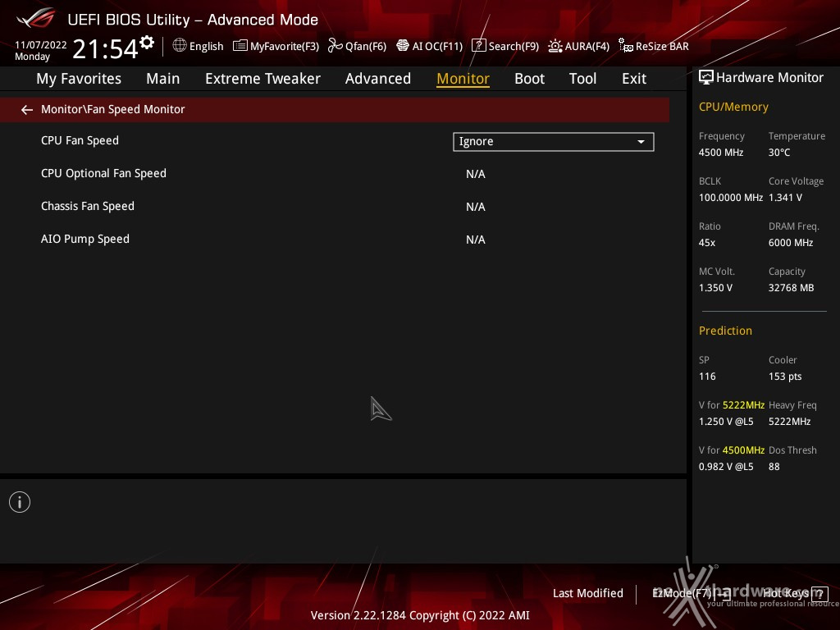840x630 pixels.
Task: Click the info circle icon
Action: (20, 502)
